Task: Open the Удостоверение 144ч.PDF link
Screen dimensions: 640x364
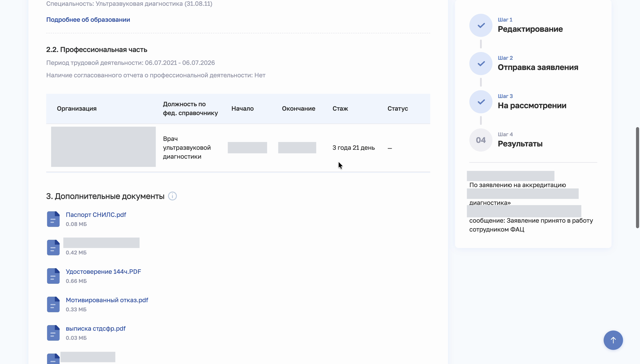Action: tap(103, 272)
